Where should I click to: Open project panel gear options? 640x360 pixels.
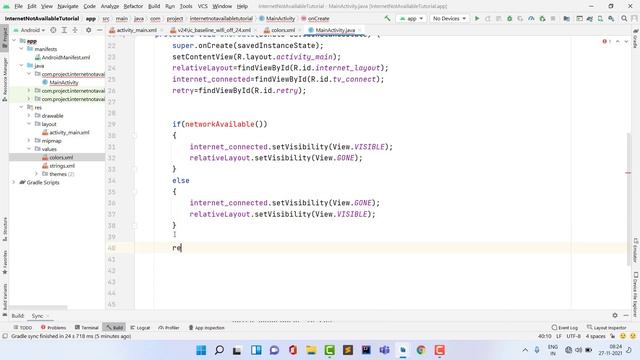click(x=88, y=30)
